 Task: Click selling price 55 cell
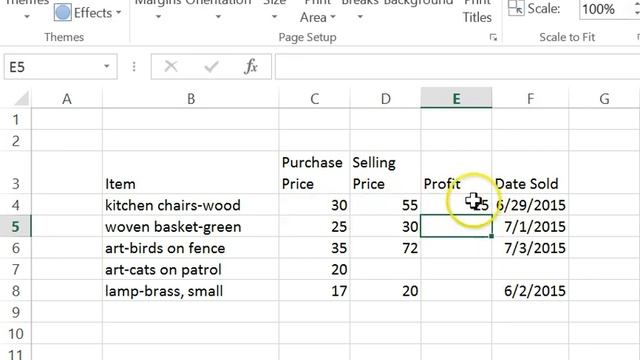click(385, 205)
